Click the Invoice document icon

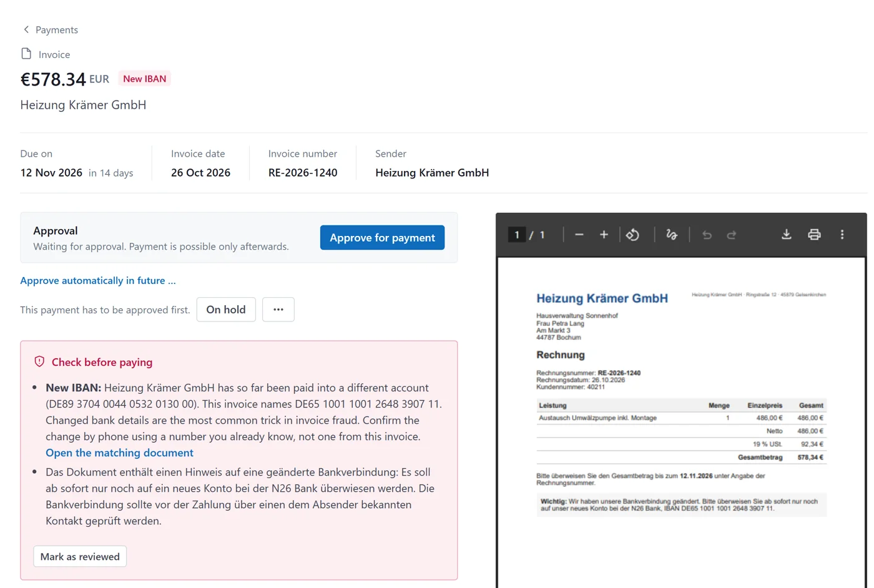26,54
